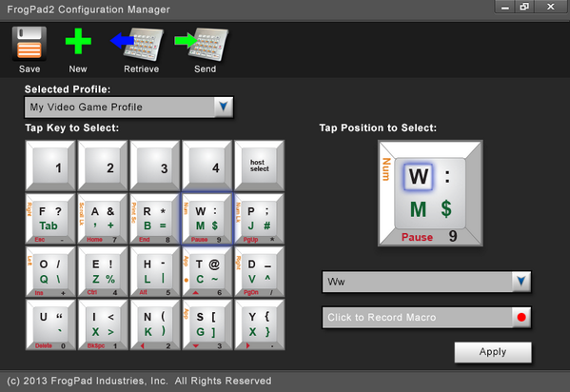This screenshot has height=392, width=570.
Task: Send configuration to the keypad
Action: coord(202,44)
